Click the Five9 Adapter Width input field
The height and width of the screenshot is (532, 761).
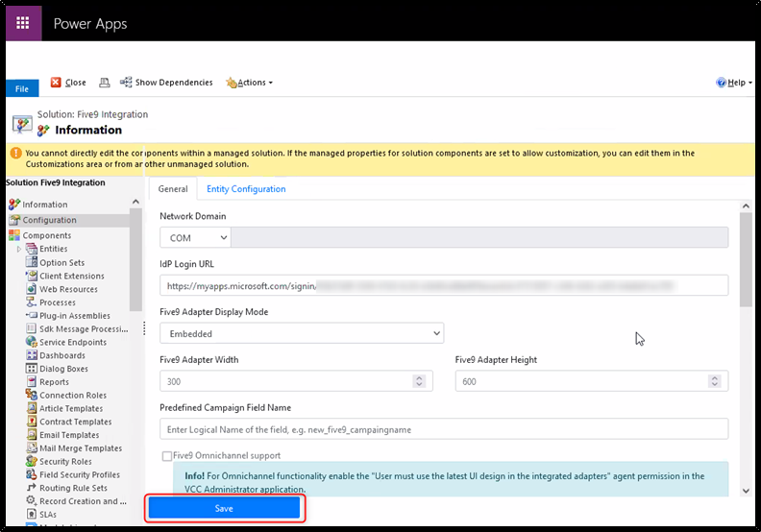296,381
